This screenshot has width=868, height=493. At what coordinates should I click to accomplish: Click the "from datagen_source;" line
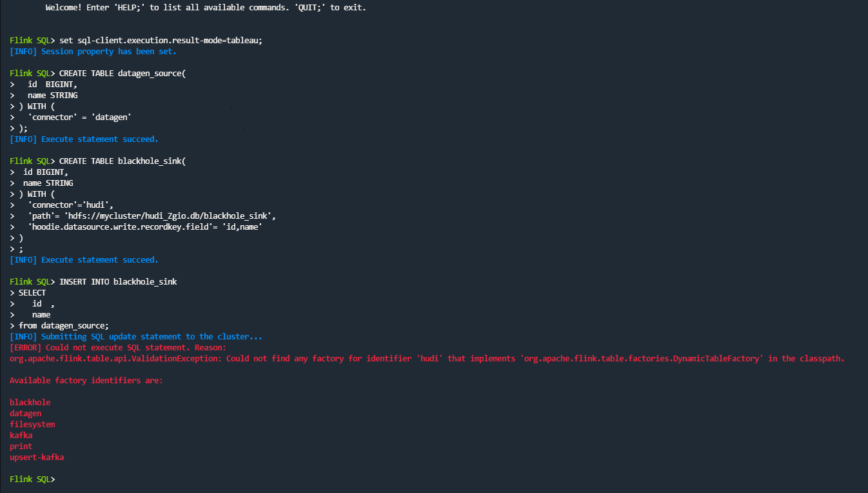[63, 326]
